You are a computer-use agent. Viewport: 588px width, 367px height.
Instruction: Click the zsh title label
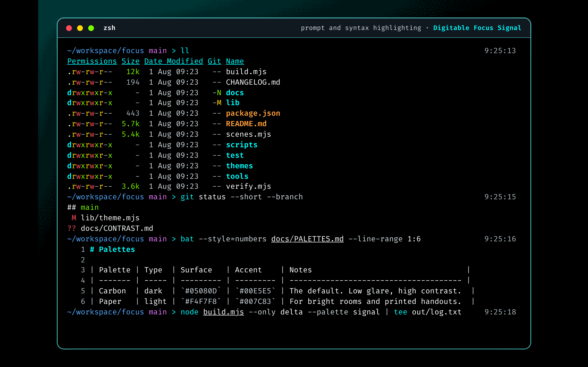109,28
